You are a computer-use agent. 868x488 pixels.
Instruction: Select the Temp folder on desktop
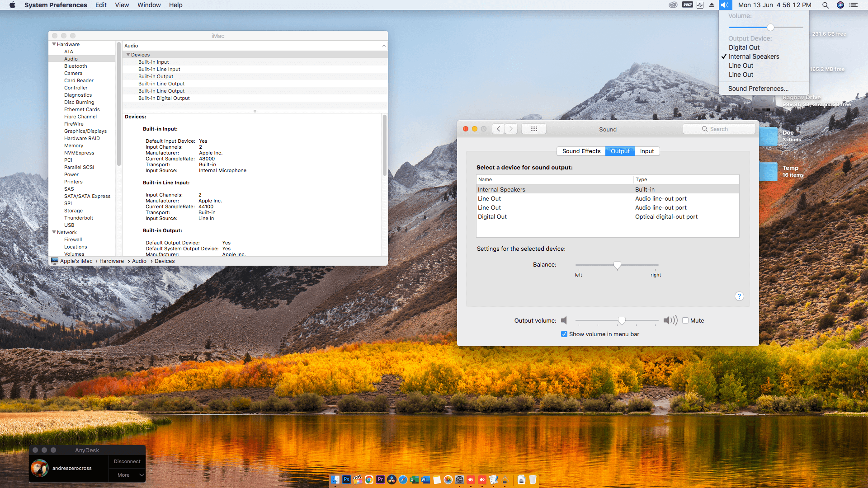pyautogui.click(x=769, y=172)
